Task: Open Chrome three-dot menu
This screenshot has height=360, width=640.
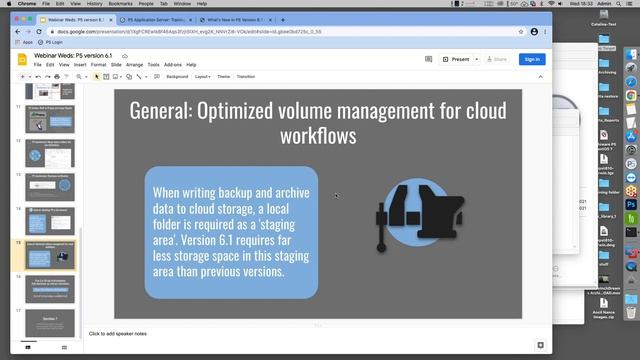Action: [x=545, y=31]
